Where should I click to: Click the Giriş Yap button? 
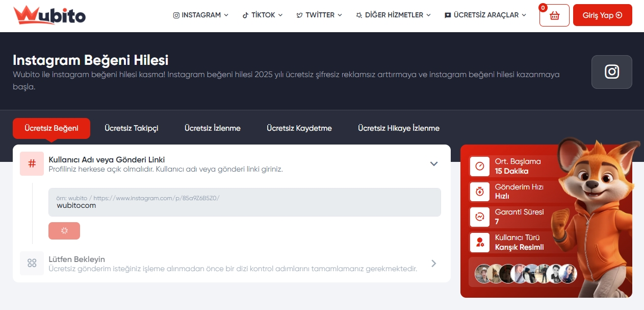[x=602, y=15]
